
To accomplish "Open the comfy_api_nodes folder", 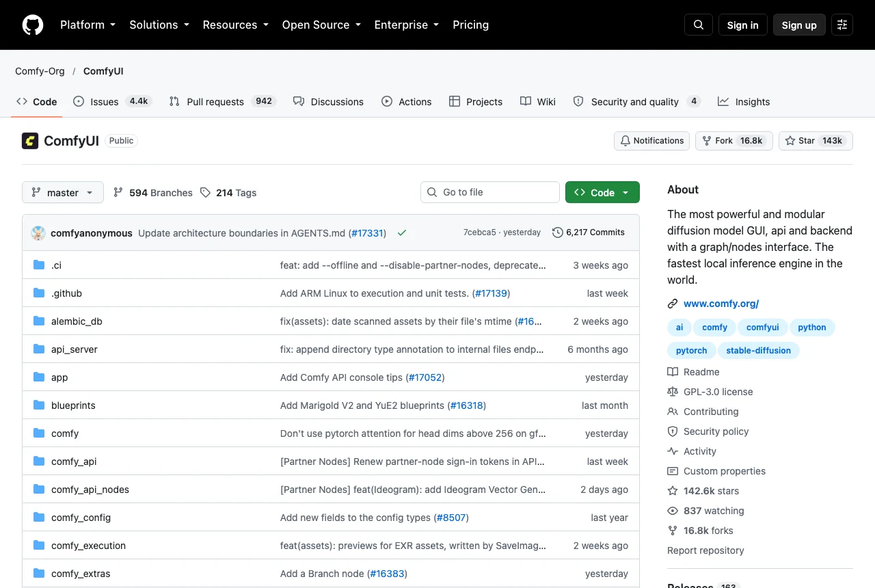I will (x=90, y=490).
